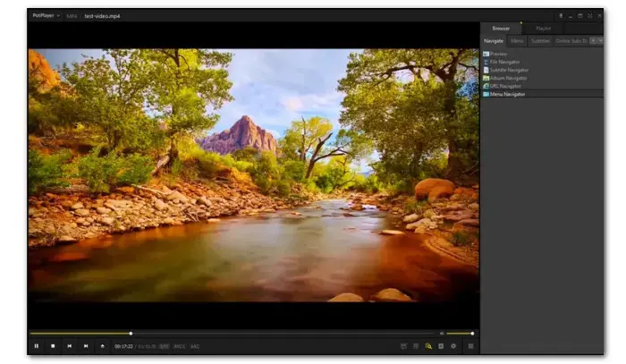The image size is (626, 364).
Task: Toggle the playlist panel icon at bottom right
Action: [x=471, y=346]
